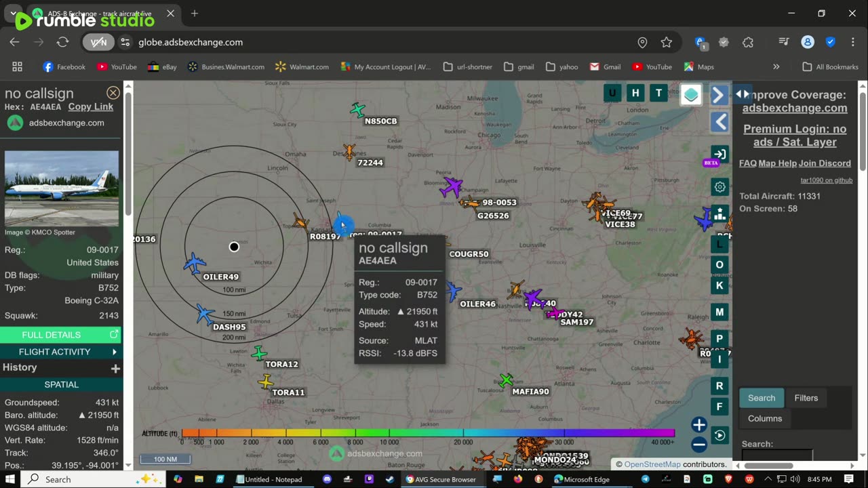Expand the FLIGHT ACTIVITY section
Viewport: 868px width, 488px height.
click(x=61, y=352)
